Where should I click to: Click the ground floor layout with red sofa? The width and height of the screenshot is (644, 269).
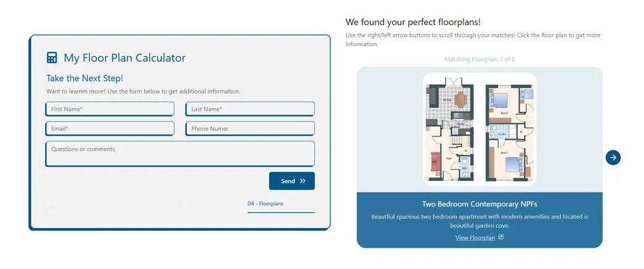click(x=450, y=129)
